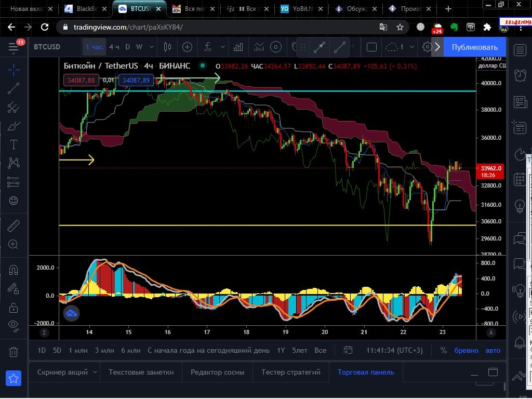The width and height of the screenshot is (532, 399).
Task: Select the XABCD patterns tool
Action: coord(14,163)
